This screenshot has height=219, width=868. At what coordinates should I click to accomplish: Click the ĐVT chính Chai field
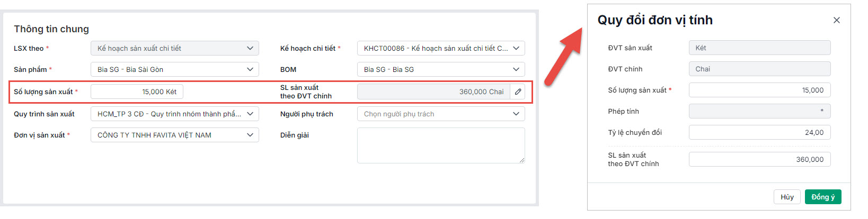(759, 69)
